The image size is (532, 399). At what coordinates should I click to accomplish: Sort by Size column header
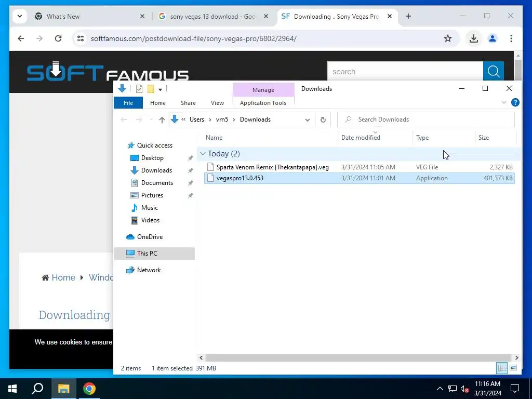pos(484,137)
